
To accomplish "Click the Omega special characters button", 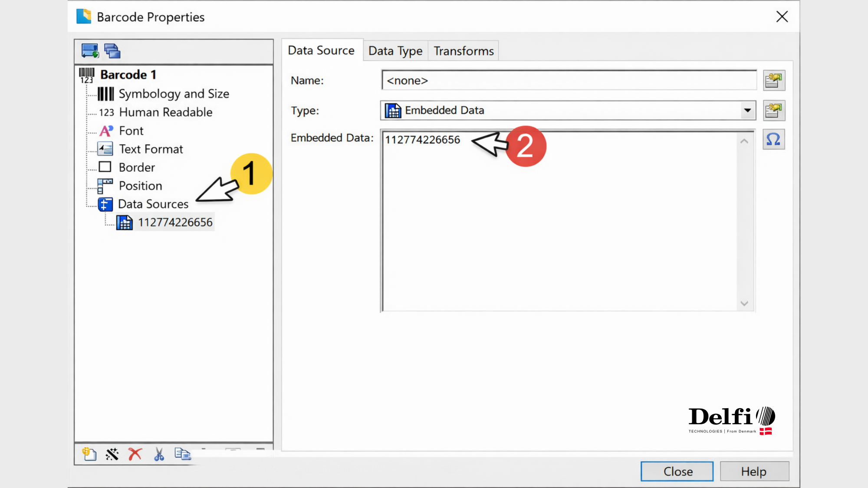I will click(773, 140).
